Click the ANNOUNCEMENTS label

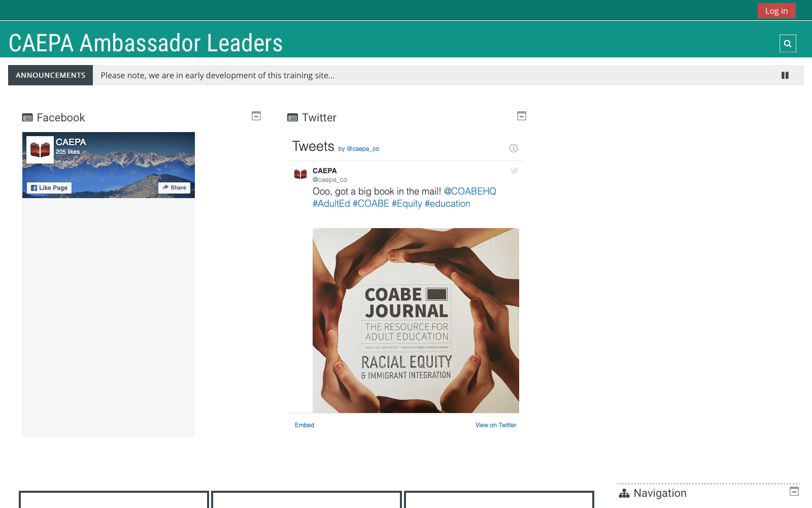coord(50,75)
